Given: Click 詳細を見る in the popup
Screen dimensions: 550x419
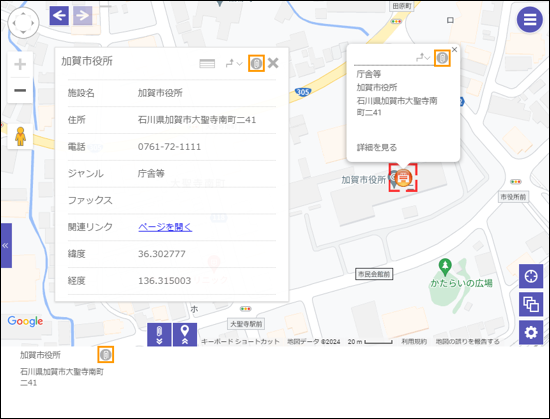Looking at the screenshot, I should (377, 148).
